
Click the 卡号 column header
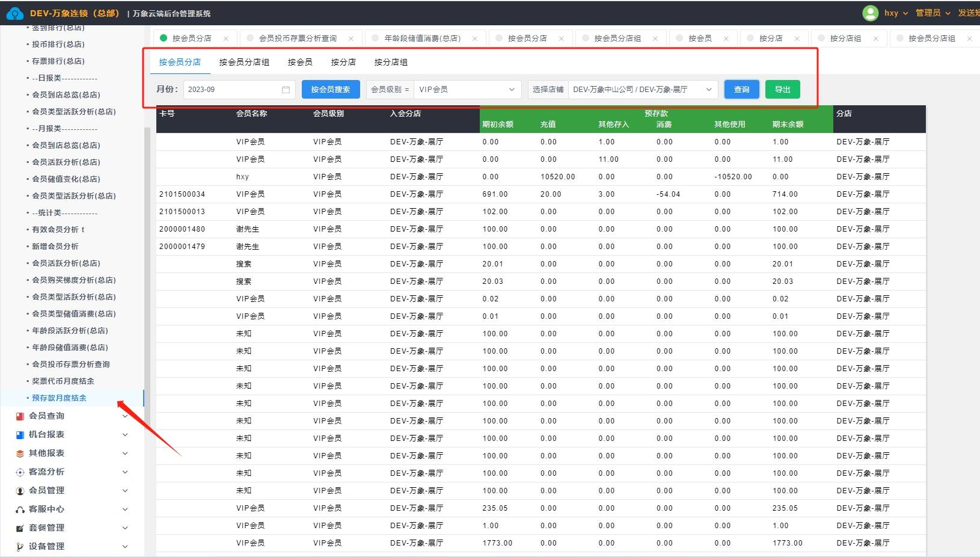click(x=167, y=113)
